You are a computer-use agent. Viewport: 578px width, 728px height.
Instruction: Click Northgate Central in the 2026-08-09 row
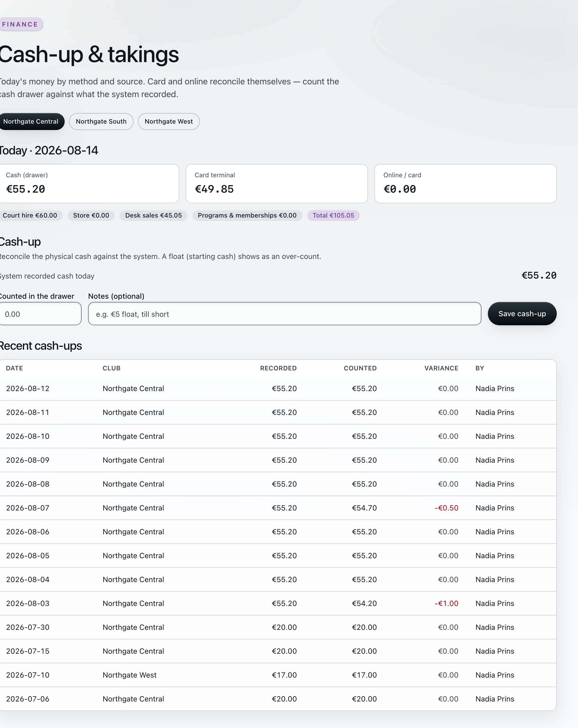tap(133, 460)
